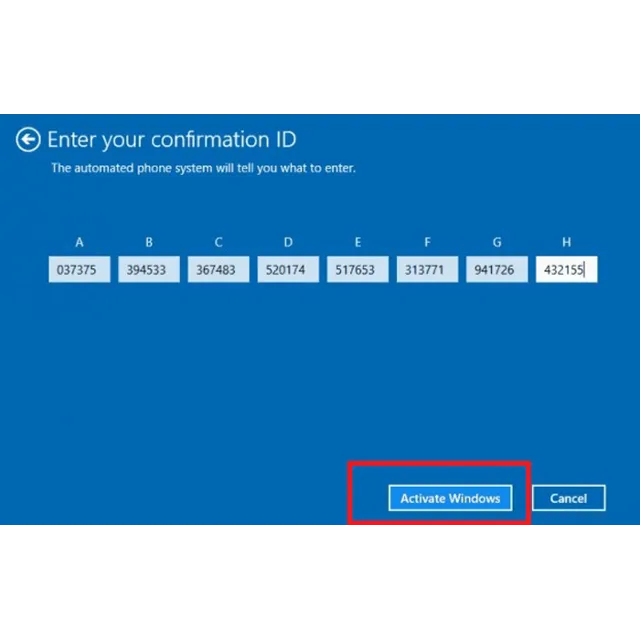
Task: Click the column label B
Action: [149, 242]
